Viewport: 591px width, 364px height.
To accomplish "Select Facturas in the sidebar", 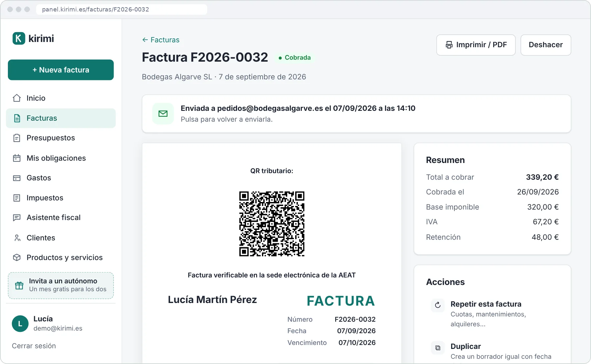I will (x=61, y=118).
